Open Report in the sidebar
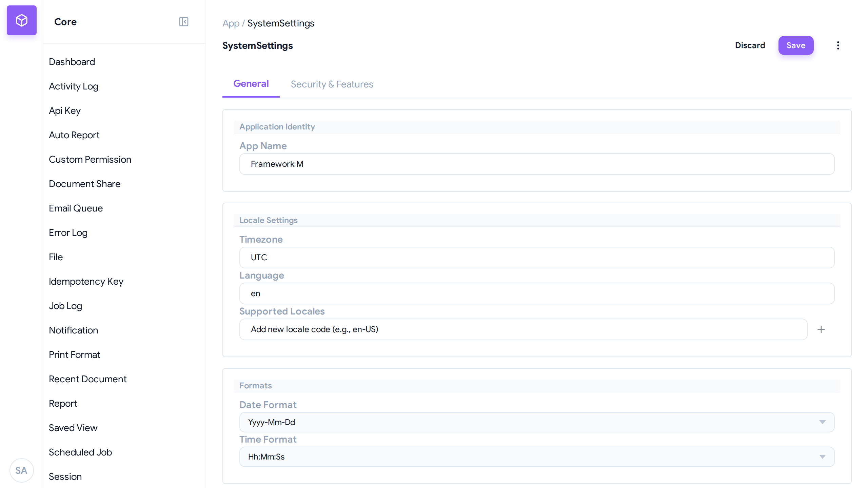The height and width of the screenshot is (488, 868). tap(63, 403)
